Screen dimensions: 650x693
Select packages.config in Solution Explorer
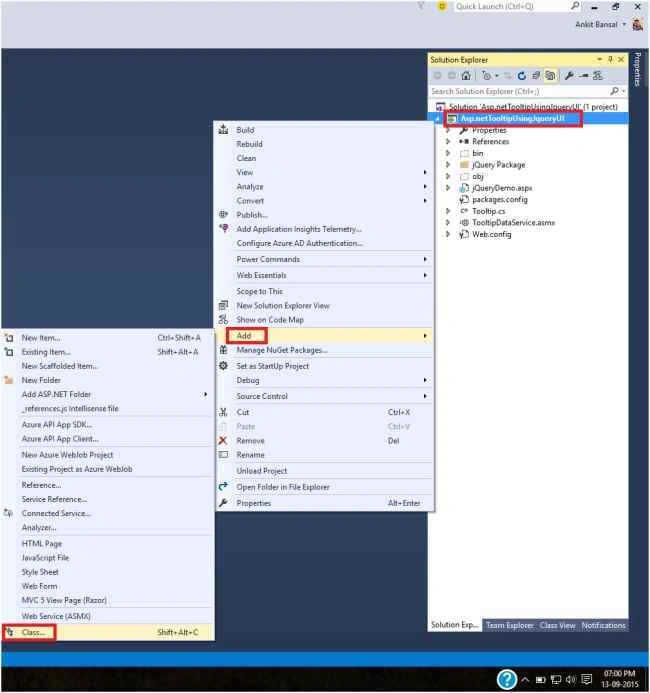pos(500,199)
